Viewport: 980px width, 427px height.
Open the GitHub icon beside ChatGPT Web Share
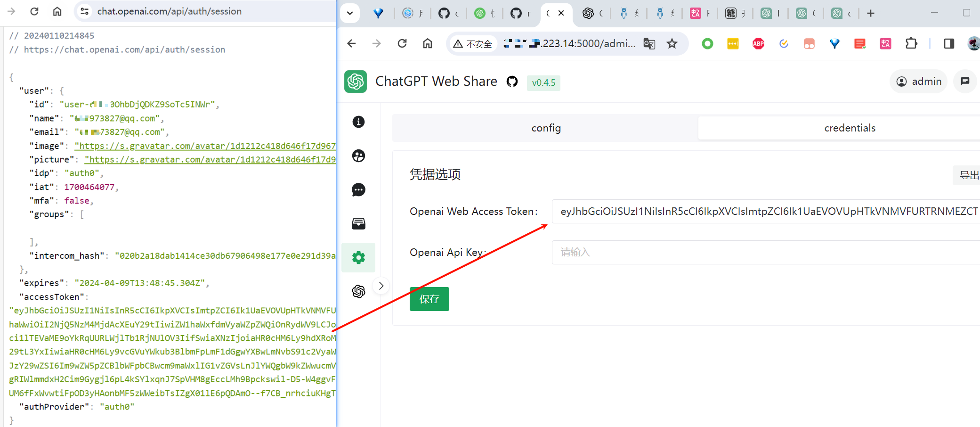512,82
